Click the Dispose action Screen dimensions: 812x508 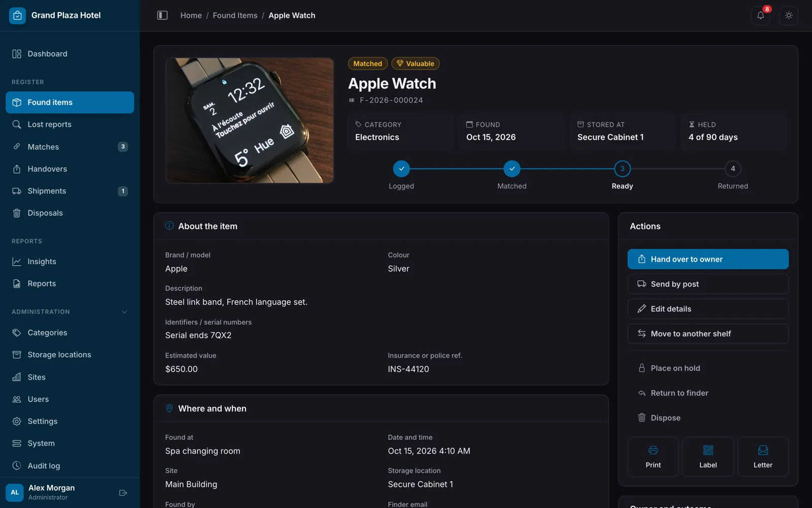coord(708,418)
